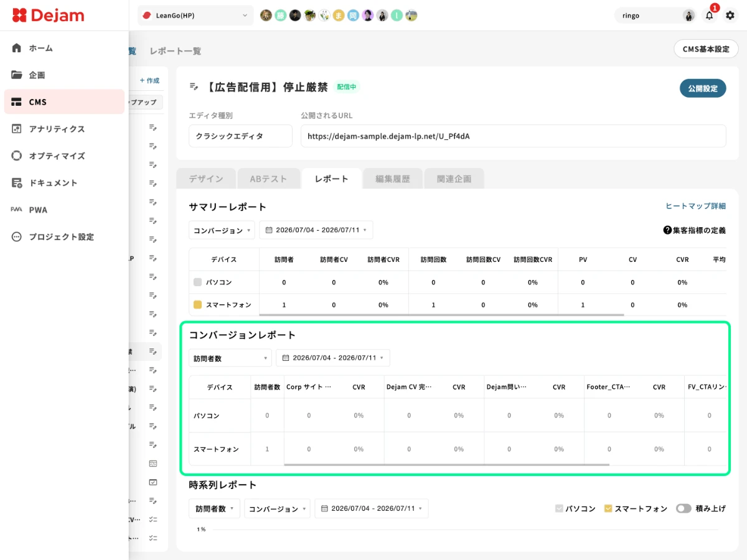Click the ringo profile avatar
The image size is (747, 560).
coord(689,16)
